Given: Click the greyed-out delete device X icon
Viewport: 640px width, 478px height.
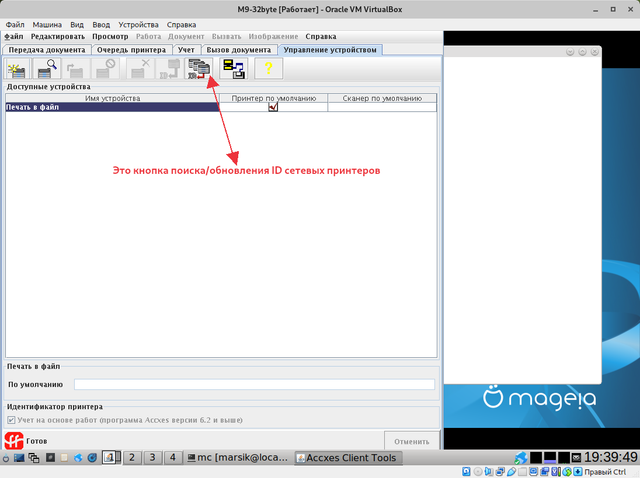Looking at the screenshot, I should 139,68.
